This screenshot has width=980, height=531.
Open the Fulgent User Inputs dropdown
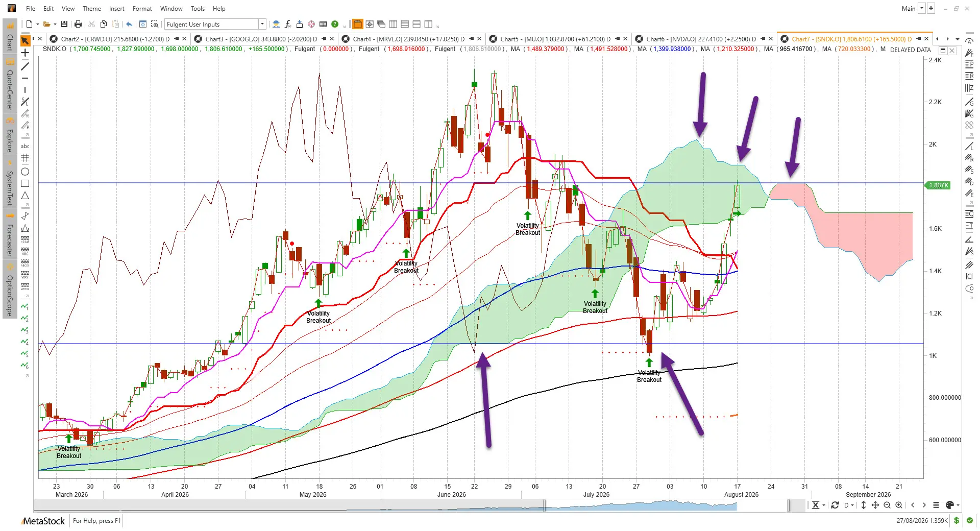[x=262, y=24]
